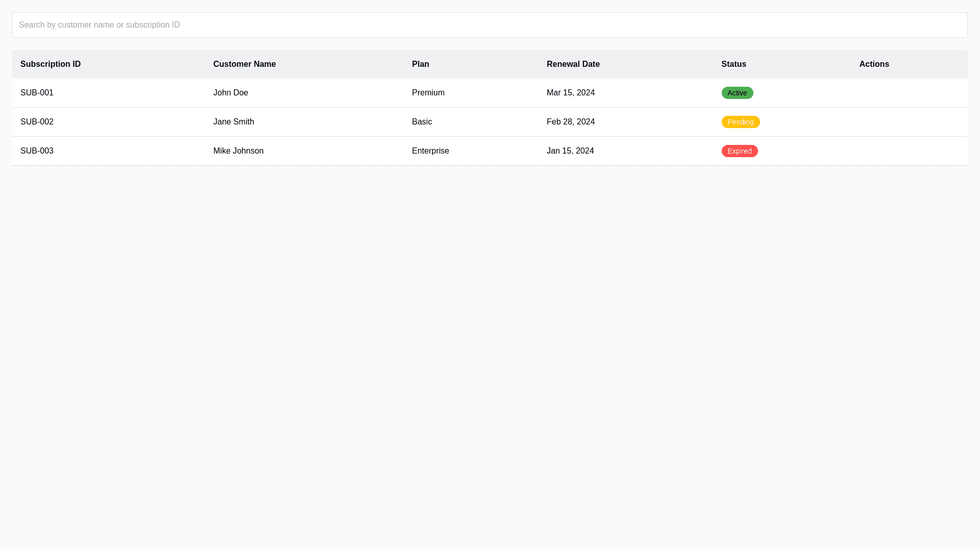This screenshot has height=551, width=980.
Task: Select the green Active status badge
Action: pyautogui.click(x=737, y=93)
